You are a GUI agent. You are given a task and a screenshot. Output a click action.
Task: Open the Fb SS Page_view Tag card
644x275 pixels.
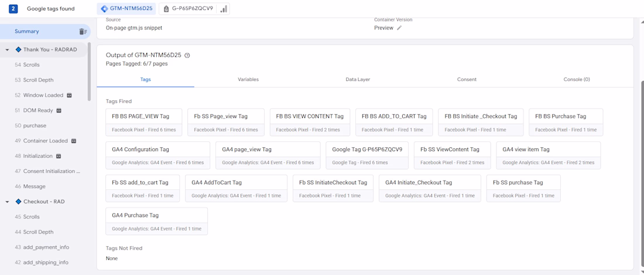point(226,123)
